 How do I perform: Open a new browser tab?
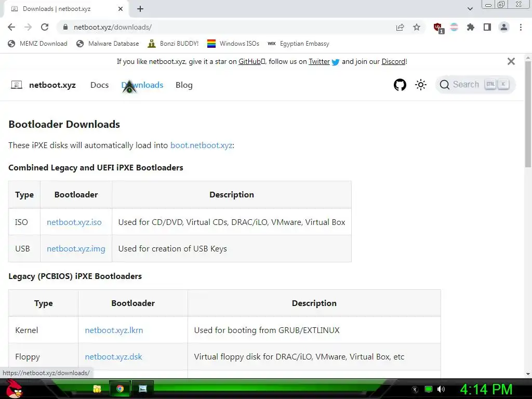(140, 9)
